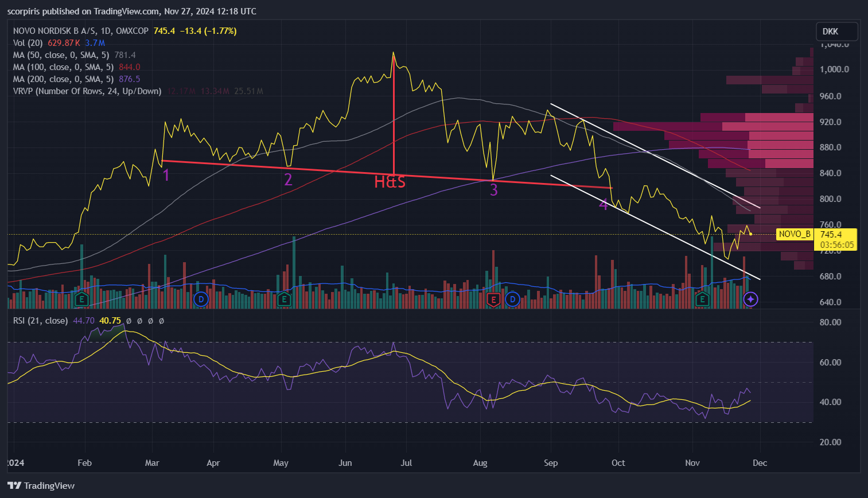The image size is (868, 498).
Task: Click the scorpiris publisher caption text
Action: 132,11
